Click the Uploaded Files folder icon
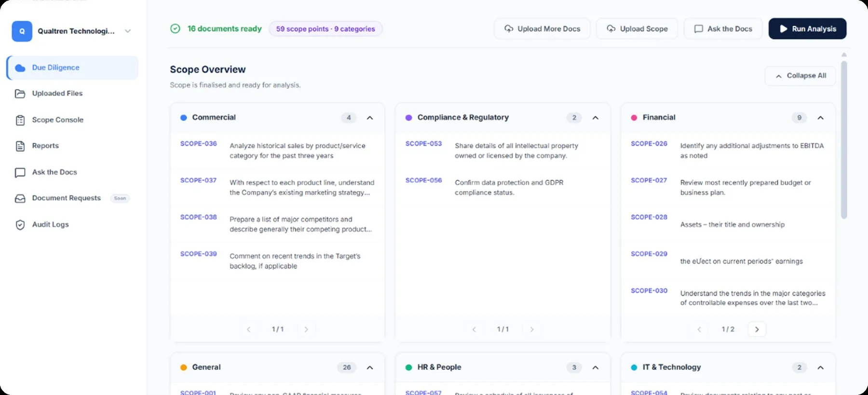This screenshot has height=395, width=868. [20, 94]
